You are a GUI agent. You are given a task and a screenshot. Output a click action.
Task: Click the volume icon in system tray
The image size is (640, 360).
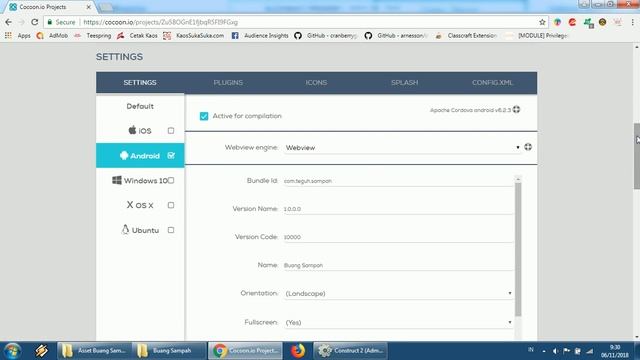point(556,351)
